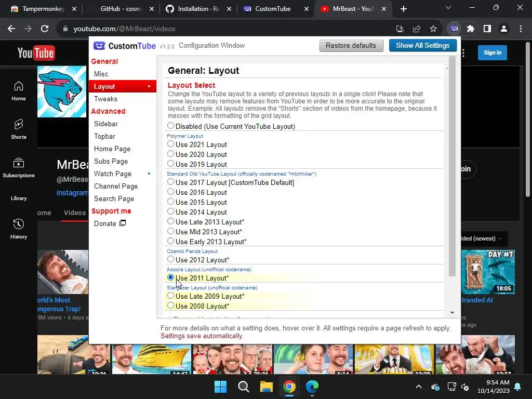Open the Day #7 raft video thumbnail
Image resolution: width=532 pixels, height=399 pixels.
[x=488, y=272]
